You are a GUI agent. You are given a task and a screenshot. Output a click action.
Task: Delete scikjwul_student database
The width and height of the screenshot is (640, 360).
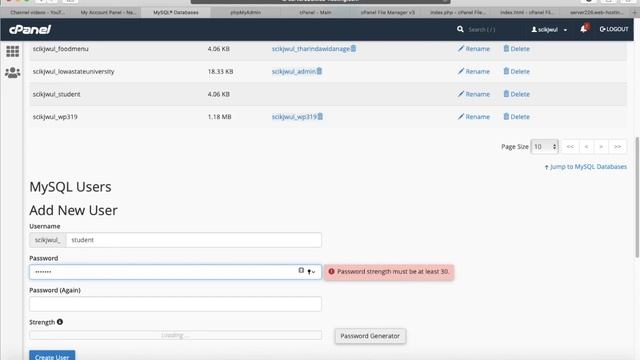coord(516,94)
